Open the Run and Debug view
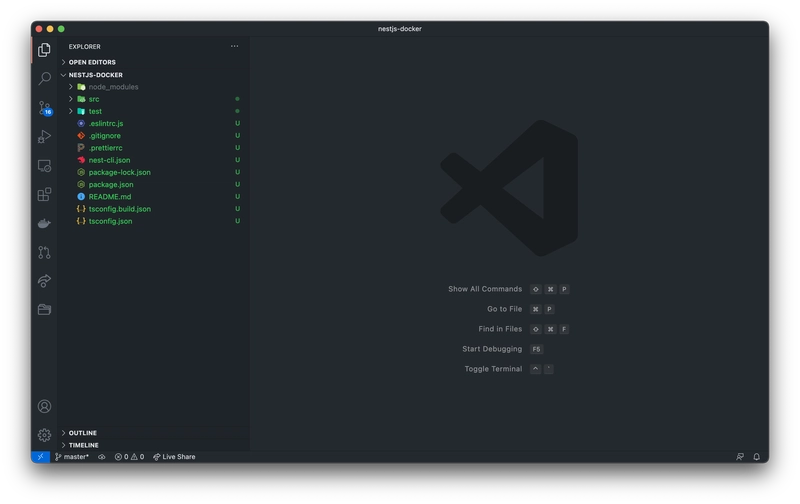 44,136
